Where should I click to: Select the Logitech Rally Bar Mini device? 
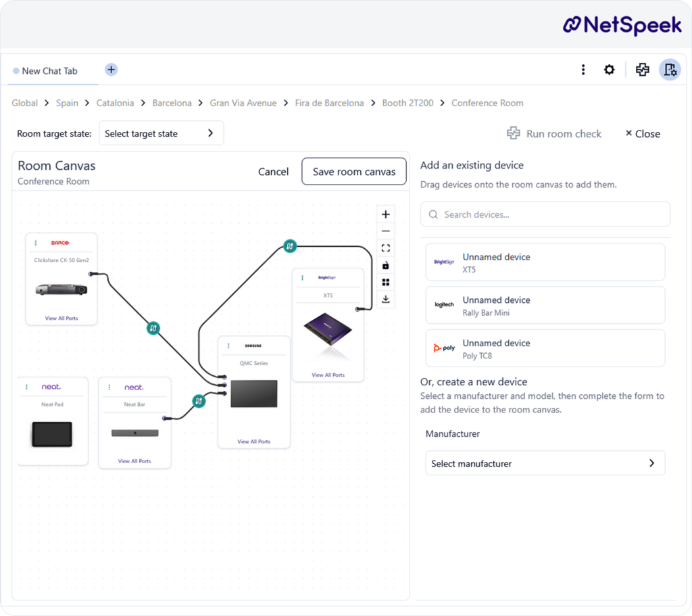[x=545, y=306]
